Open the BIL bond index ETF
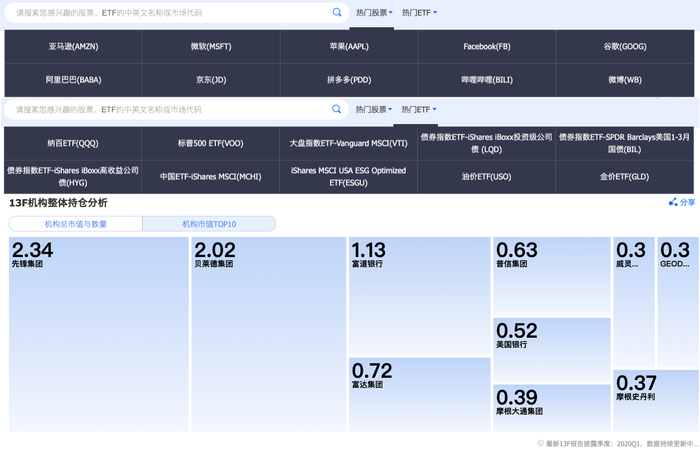The width and height of the screenshot is (700, 454). (x=625, y=143)
